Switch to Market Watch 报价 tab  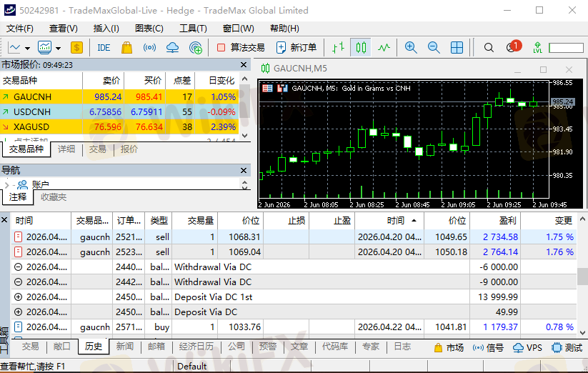129,149
